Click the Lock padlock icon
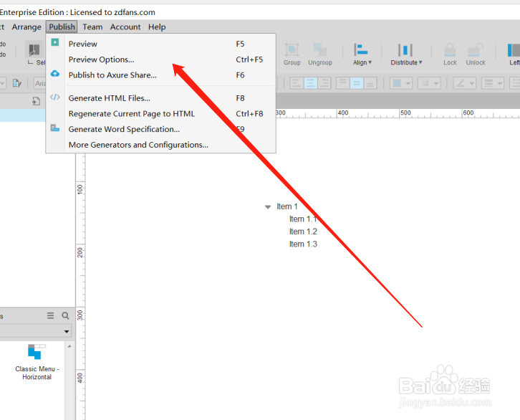The image size is (520, 420). 450,49
